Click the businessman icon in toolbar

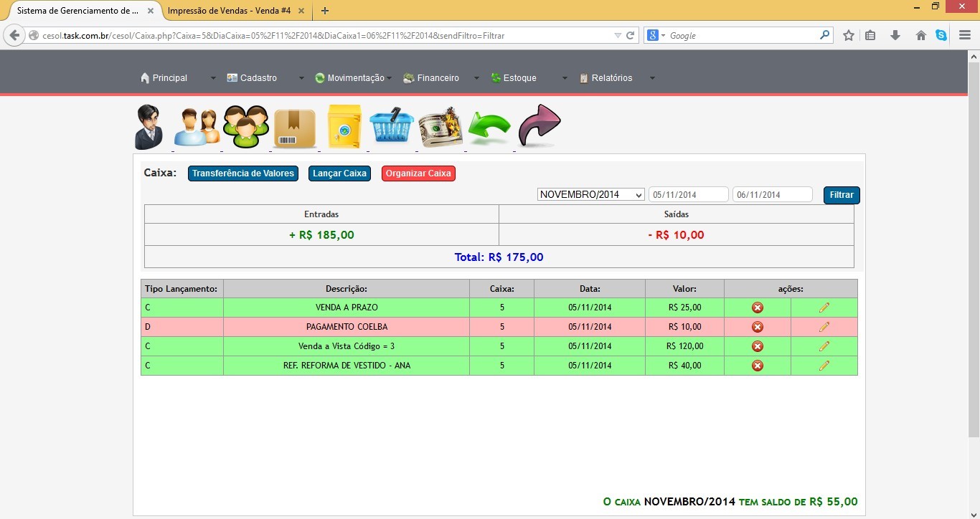click(x=150, y=127)
